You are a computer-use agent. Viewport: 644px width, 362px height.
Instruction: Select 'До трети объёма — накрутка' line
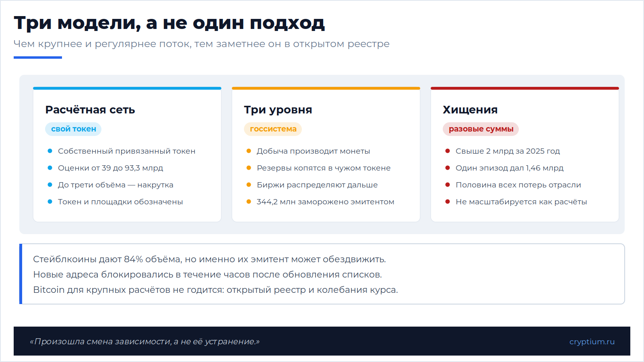click(x=116, y=185)
